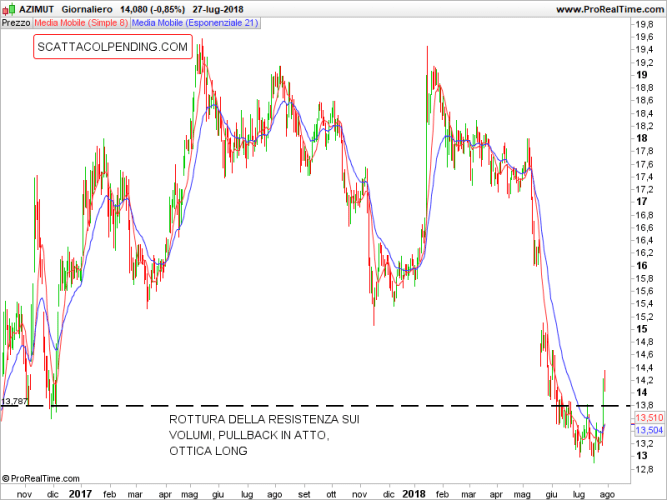Click the 27-lug-2018 date label
This screenshot has height=500, width=667.
[218, 9]
